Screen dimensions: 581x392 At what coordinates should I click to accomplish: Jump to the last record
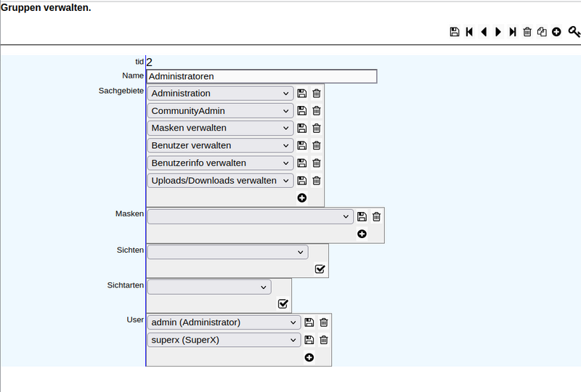[513, 32]
